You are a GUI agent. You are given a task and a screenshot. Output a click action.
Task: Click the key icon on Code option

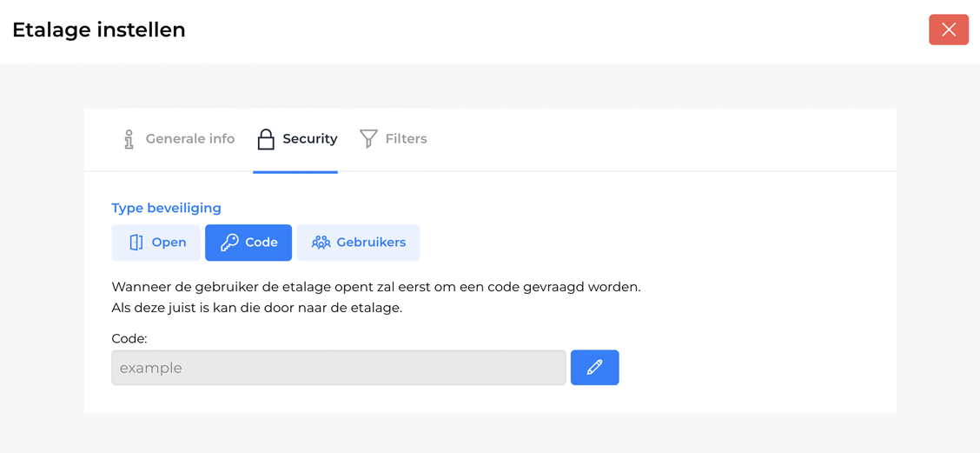pos(229,243)
